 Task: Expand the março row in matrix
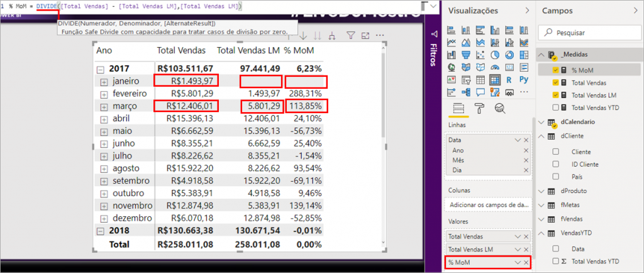point(104,106)
